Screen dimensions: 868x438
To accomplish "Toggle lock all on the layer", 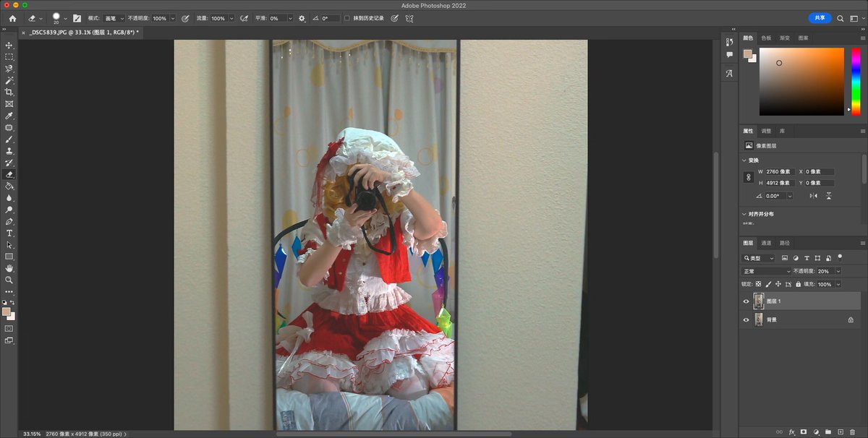I will [798, 285].
